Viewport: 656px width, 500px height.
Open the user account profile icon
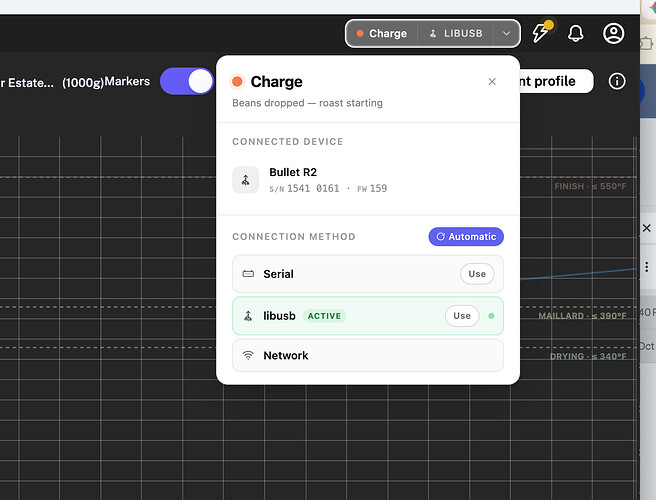coord(613,33)
